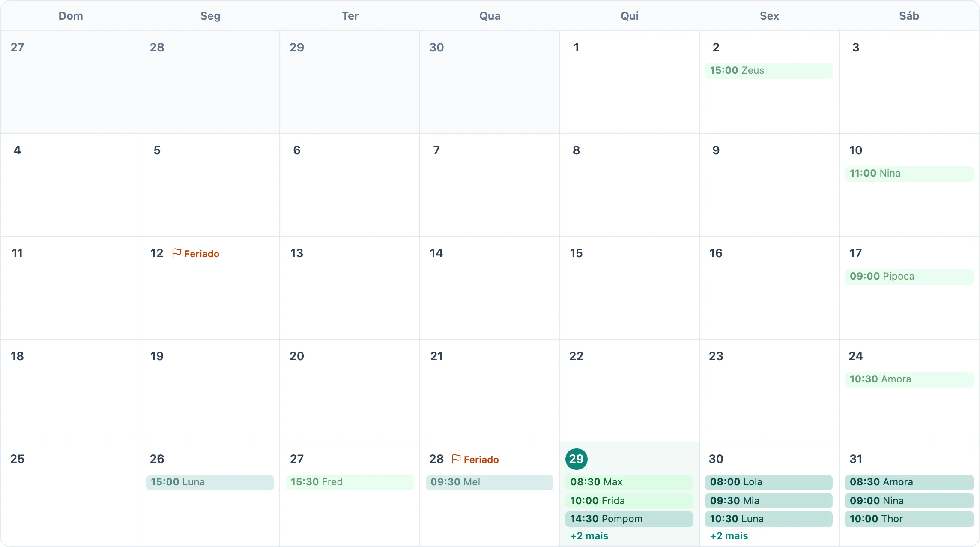Viewport: 980px width, 547px height.
Task: Open the 09:30 Mel appointment
Action: [489, 482]
